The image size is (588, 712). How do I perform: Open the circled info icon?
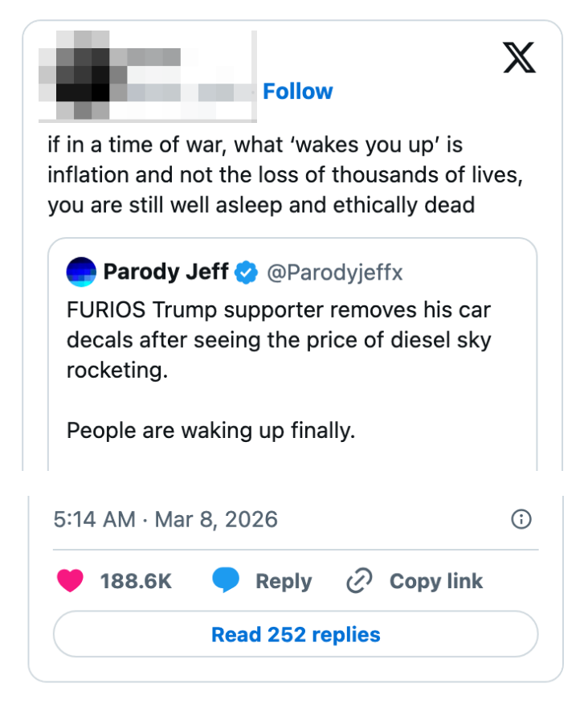521,519
